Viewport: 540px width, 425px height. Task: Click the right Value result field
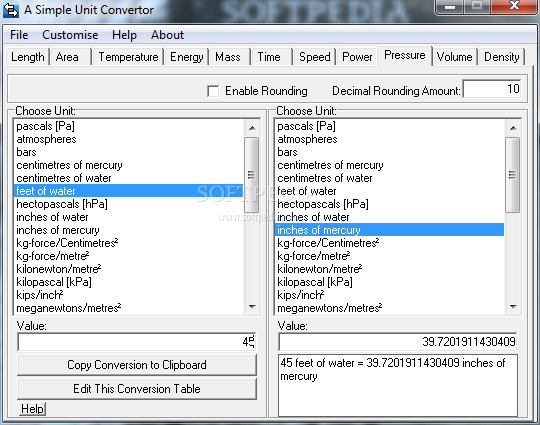click(398, 342)
